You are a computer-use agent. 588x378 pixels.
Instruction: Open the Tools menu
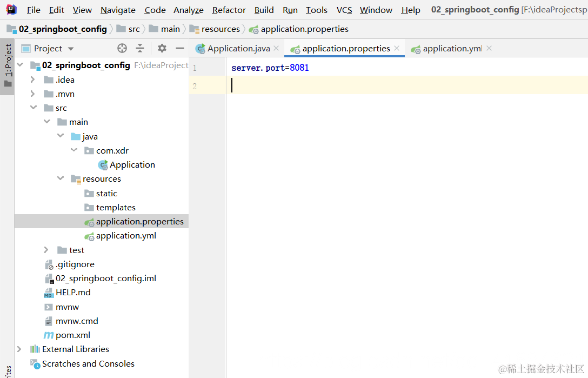click(x=317, y=10)
